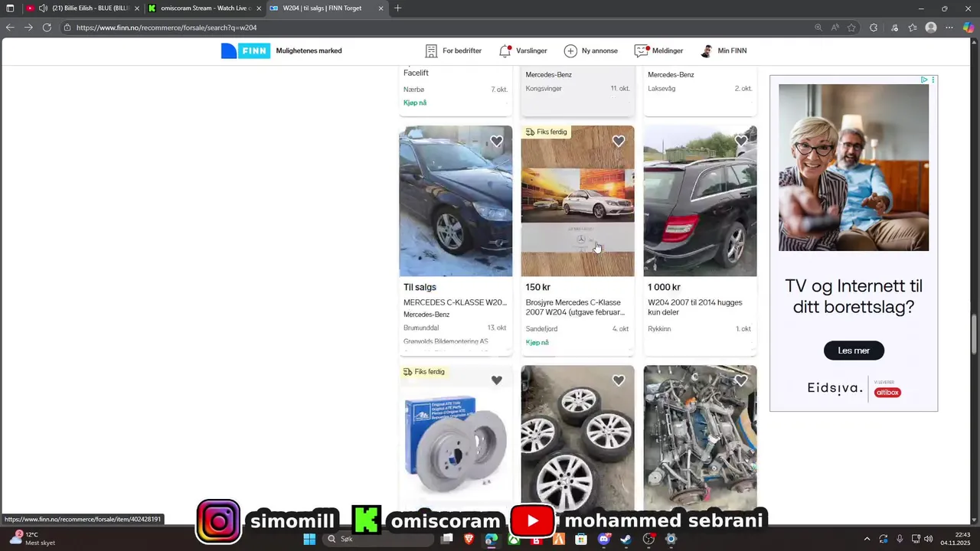Click the browser forward arrow
This screenshot has height=551, width=980.
28,28
